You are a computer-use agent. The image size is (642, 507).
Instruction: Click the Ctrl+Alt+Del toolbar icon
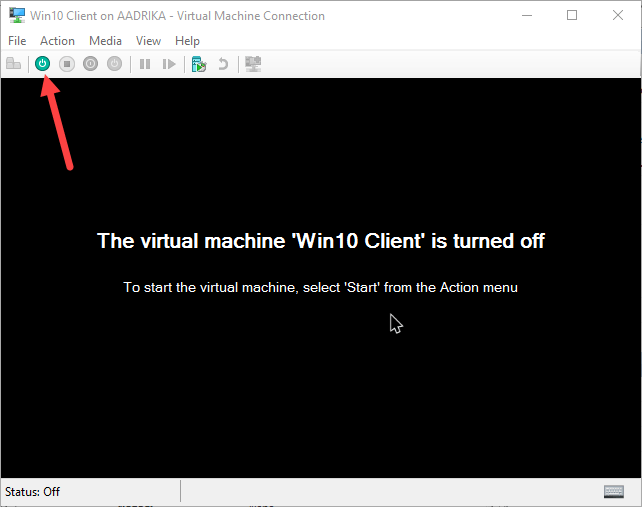click(x=14, y=64)
